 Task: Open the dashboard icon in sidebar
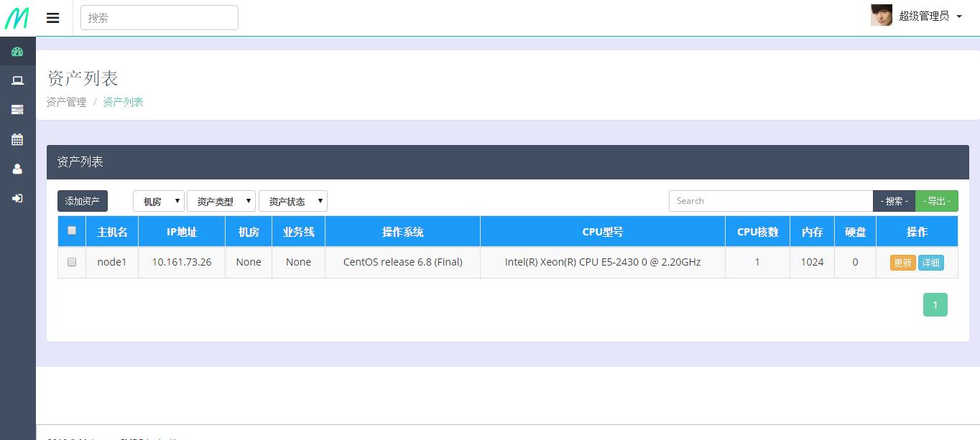17,52
